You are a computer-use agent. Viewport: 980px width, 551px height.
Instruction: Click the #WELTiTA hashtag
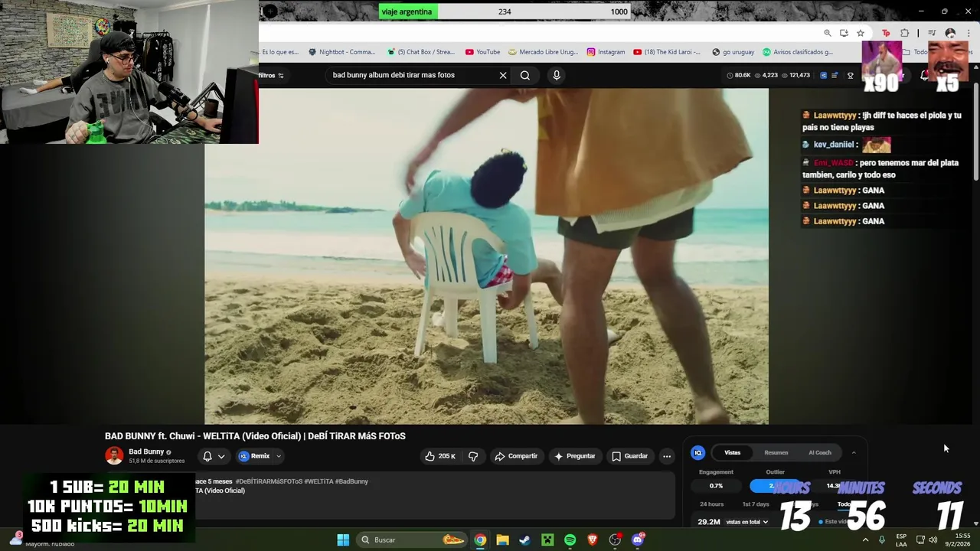[x=318, y=481]
